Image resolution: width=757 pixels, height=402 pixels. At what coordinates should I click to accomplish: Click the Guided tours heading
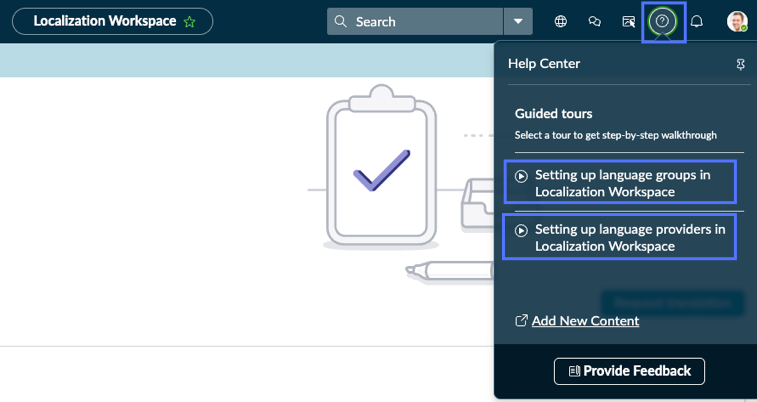point(553,113)
